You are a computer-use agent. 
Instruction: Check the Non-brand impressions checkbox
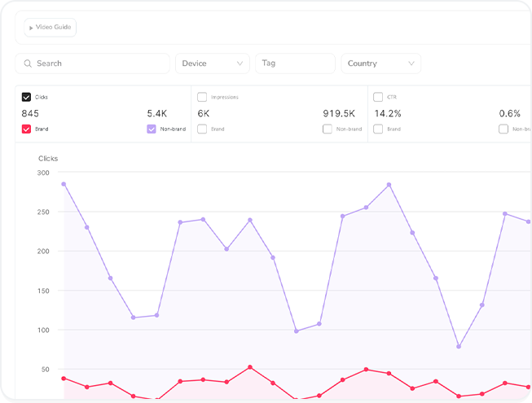coord(328,129)
